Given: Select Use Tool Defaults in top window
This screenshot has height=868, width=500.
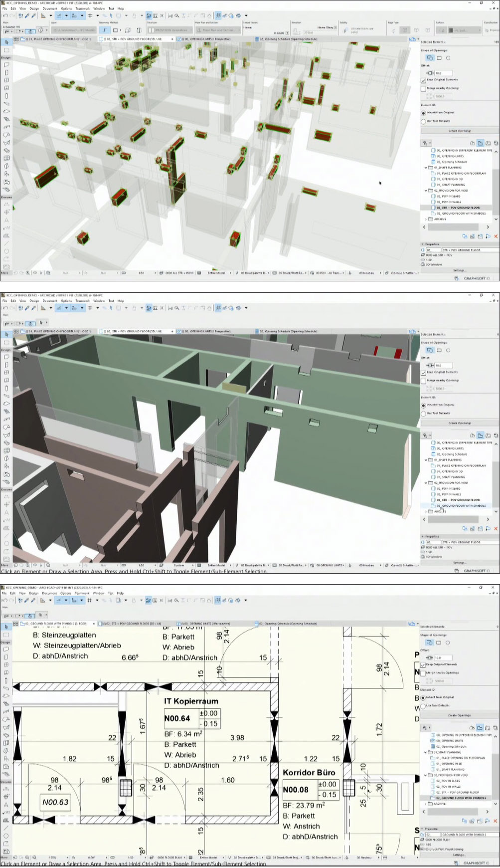Looking at the screenshot, I should coord(423,121).
